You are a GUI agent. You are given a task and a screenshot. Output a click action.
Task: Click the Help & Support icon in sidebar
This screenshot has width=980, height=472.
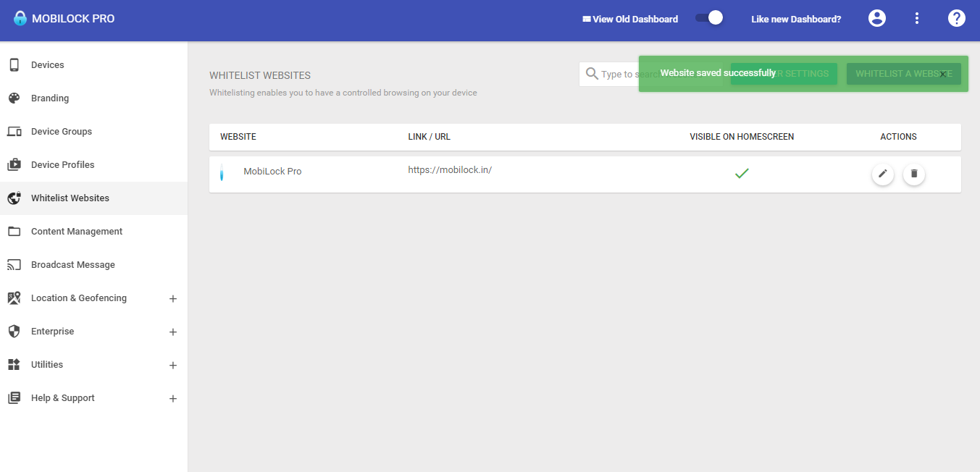click(x=14, y=398)
